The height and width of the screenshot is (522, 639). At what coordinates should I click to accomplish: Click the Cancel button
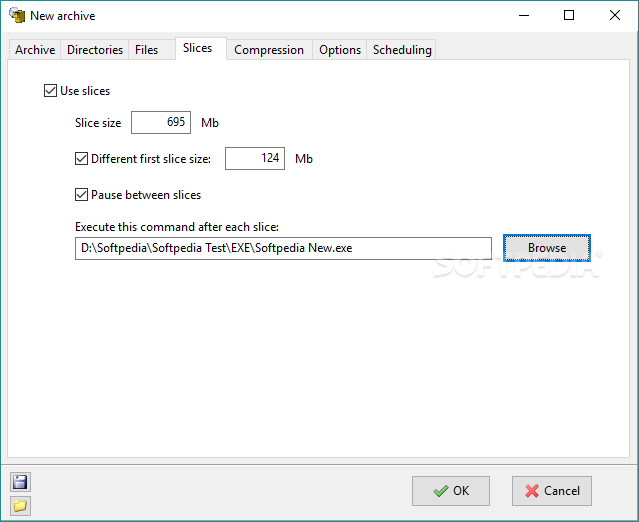(x=552, y=491)
